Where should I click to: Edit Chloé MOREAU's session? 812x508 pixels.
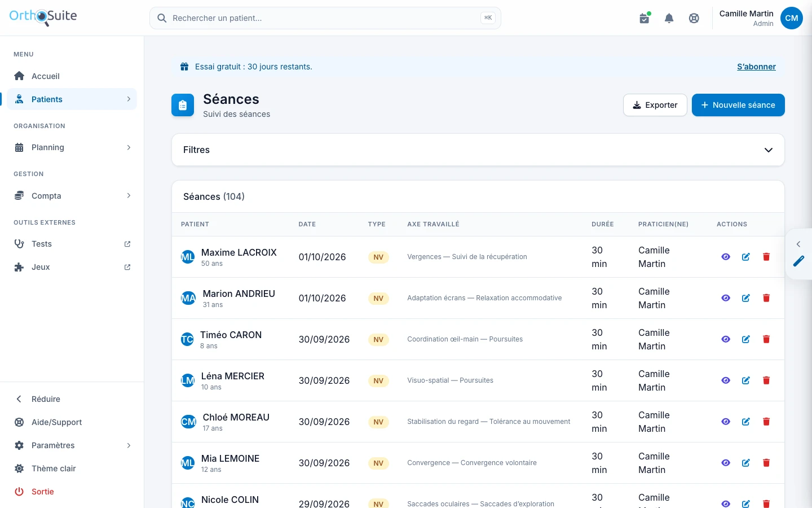pos(746,422)
